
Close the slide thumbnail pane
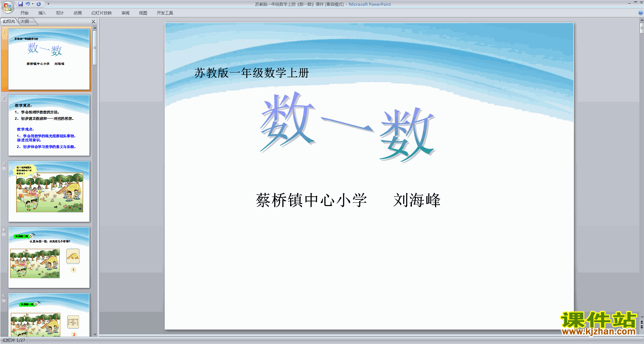click(x=94, y=21)
